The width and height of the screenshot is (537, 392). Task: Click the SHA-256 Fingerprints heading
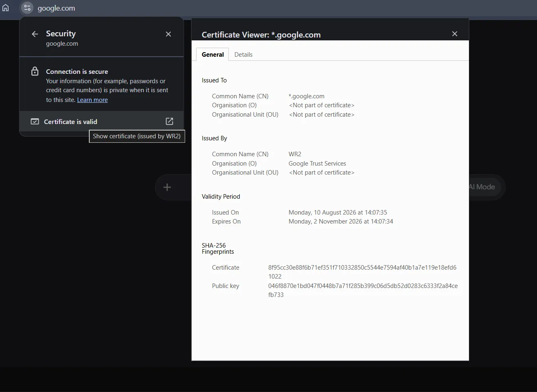point(218,248)
